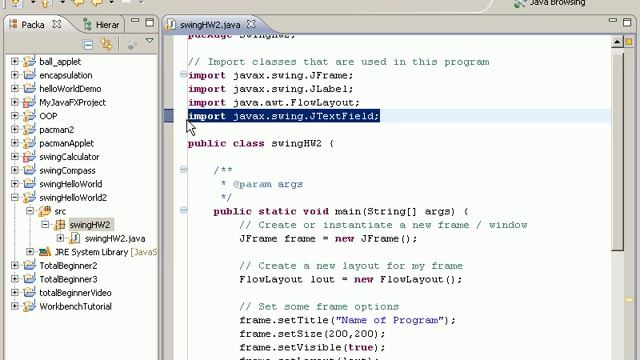This screenshot has width=640, height=360.
Task: Click the overview ruler warning marker
Action: point(629,300)
